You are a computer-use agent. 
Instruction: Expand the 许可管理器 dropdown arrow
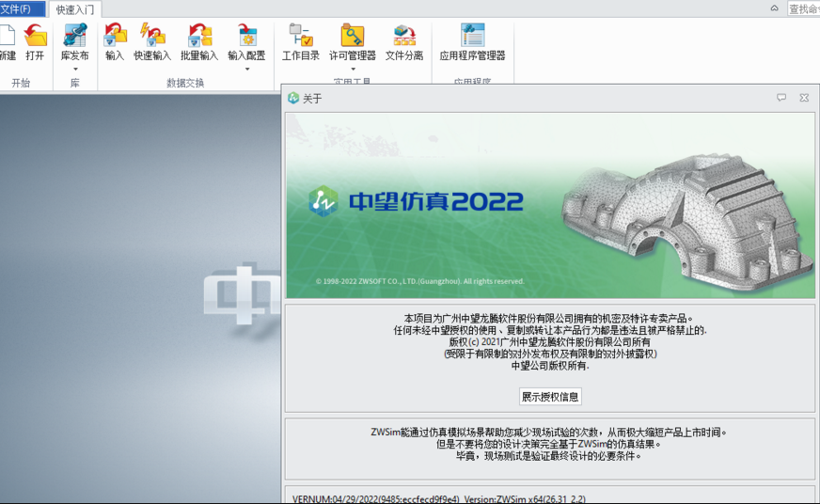[353, 69]
